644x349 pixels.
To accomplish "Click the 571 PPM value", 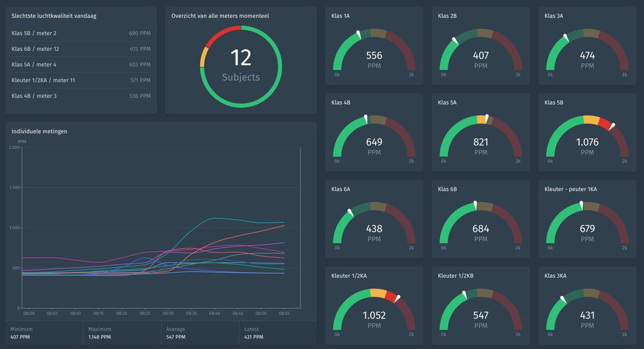I will [x=140, y=80].
